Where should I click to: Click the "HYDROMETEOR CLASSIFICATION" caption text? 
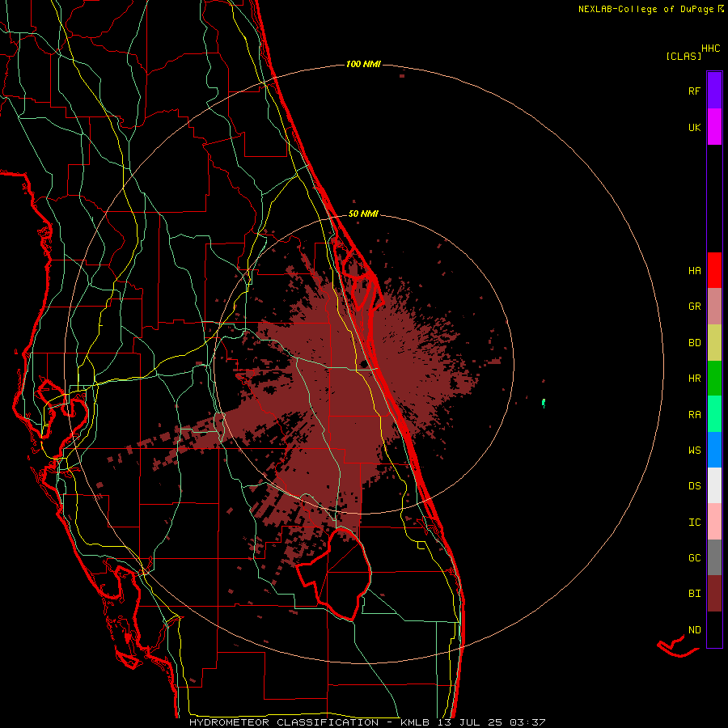click(284, 722)
